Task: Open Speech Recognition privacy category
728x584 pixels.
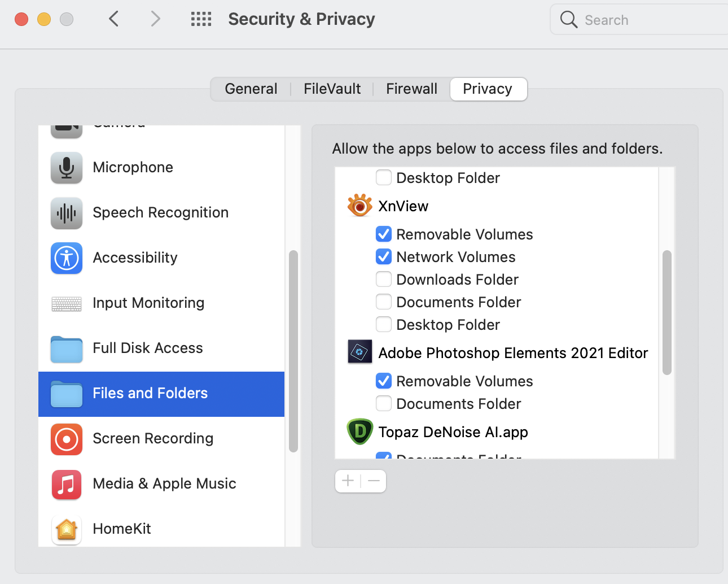Action: [x=160, y=212]
